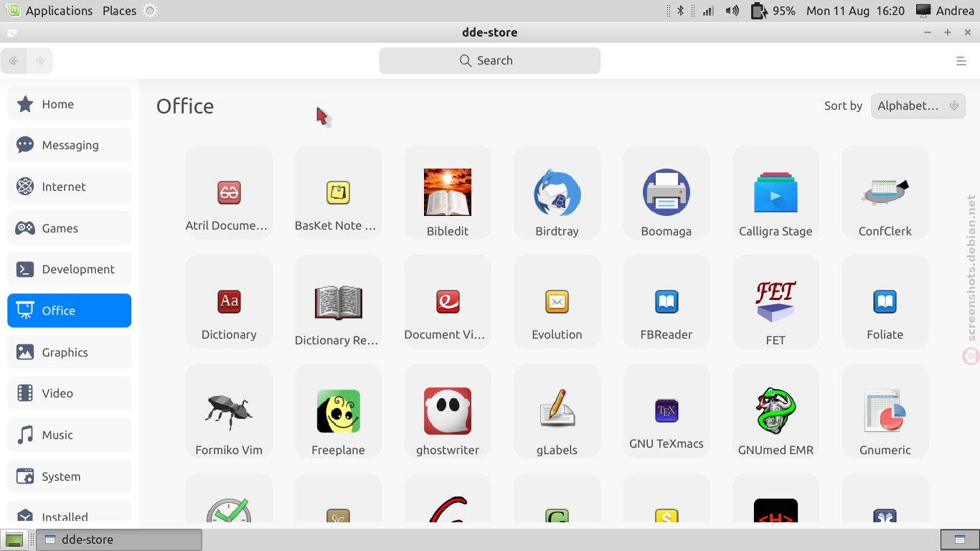Open the Atril Document Viewer app icon
This screenshot has width=980, height=551.
click(229, 192)
